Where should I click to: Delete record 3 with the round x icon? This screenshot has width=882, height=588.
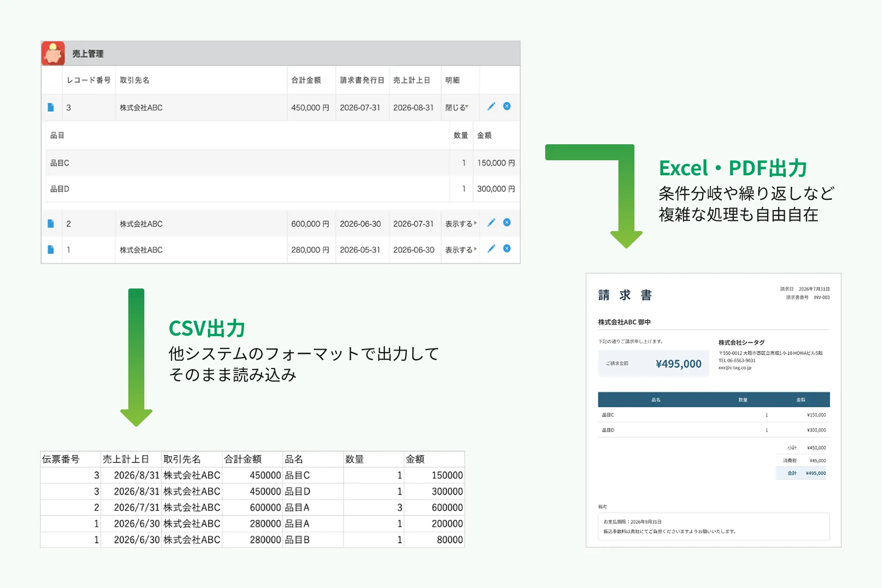(507, 106)
